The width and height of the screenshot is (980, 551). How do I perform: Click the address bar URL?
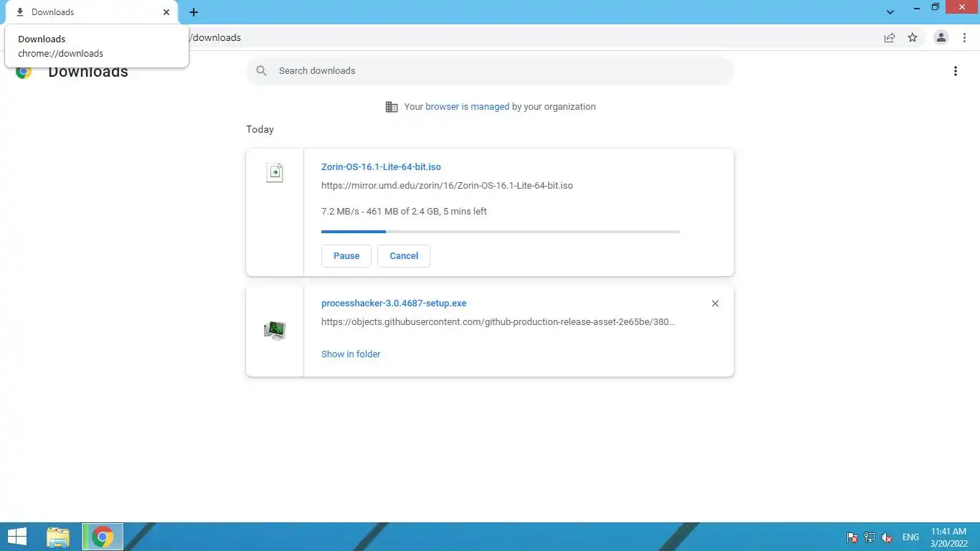click(x=216, y=37)
